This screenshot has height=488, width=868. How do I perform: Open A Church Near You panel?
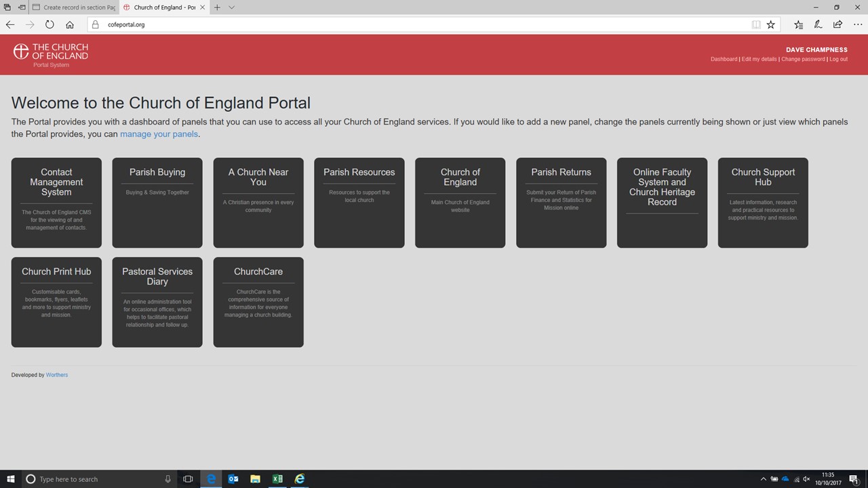coord(258,203)
